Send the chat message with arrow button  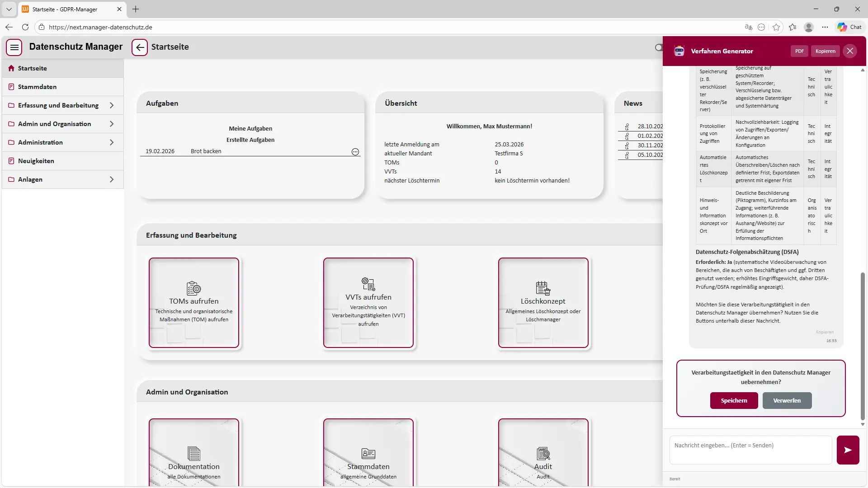tap(848, 450)
